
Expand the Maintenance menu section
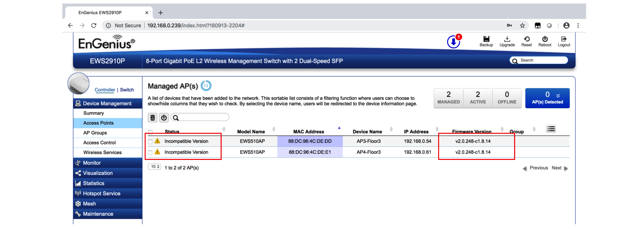click(x=108, y=214)
